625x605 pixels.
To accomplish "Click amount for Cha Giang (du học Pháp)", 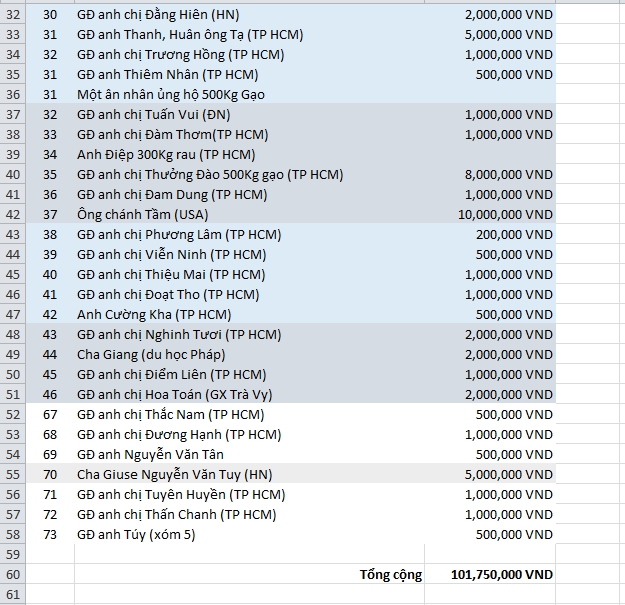I will click(x=490, y=354).
